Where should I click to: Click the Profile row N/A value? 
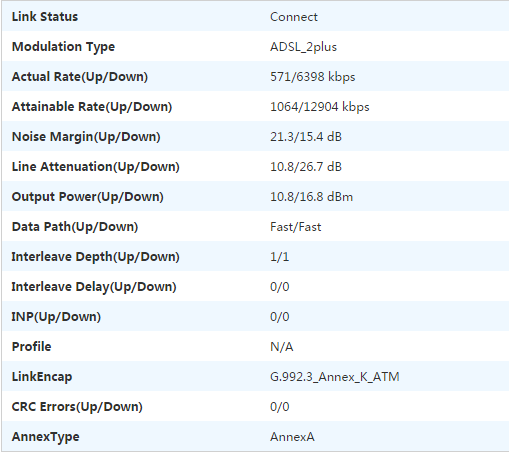(281, 347)
